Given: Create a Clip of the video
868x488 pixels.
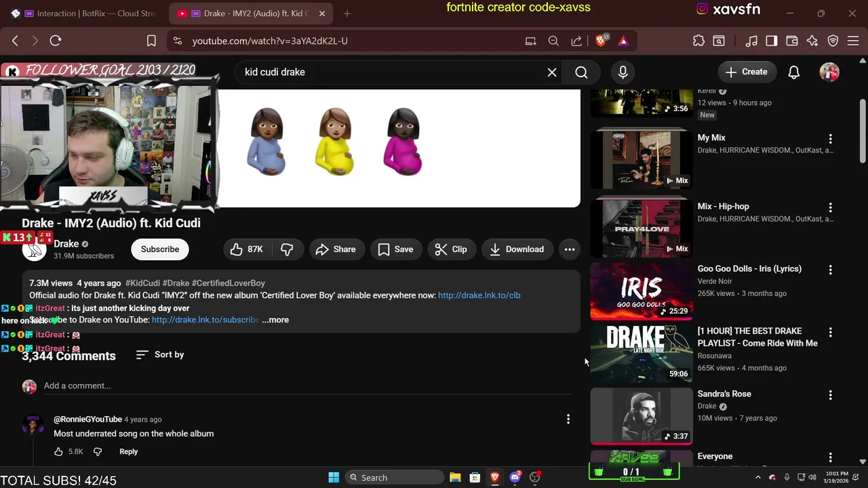Looking at the screenshot, I should coord(452,249).
